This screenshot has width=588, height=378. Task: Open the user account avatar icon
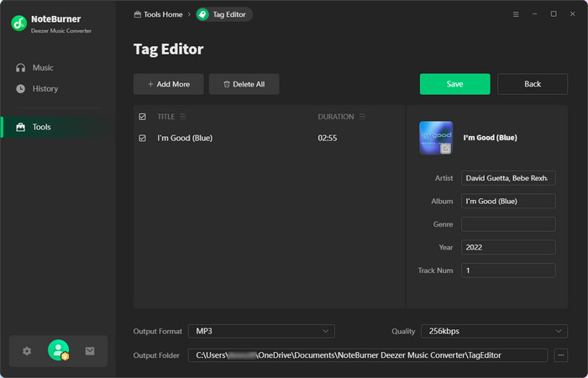pyautogui.click(x=58, y=350)
